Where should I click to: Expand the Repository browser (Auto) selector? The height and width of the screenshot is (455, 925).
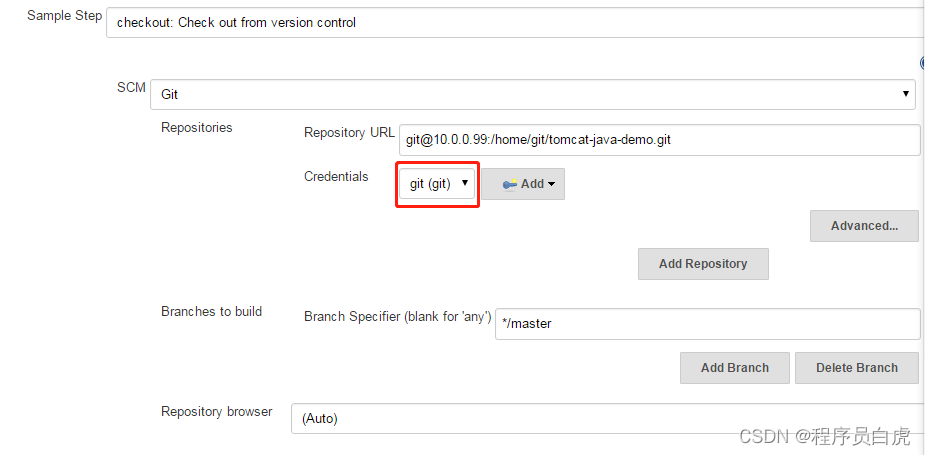pos(608,418)
